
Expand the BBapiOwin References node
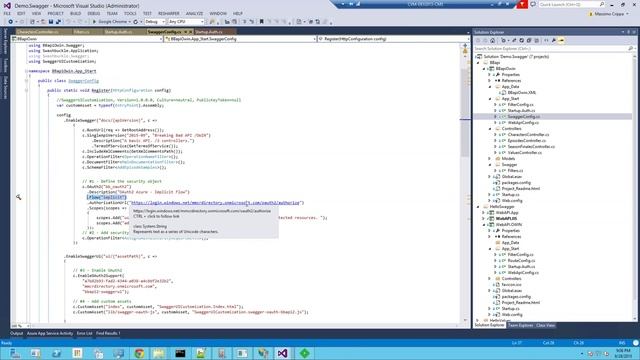[x=490, y=81]
